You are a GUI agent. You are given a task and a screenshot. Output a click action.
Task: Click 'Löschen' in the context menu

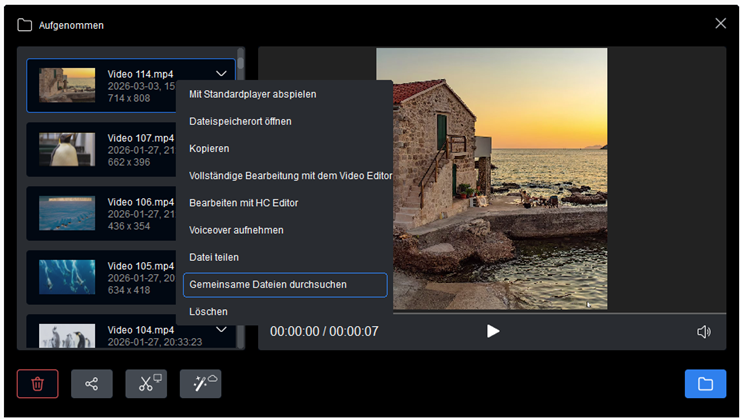pyautogui.click(x=208, y=312)
